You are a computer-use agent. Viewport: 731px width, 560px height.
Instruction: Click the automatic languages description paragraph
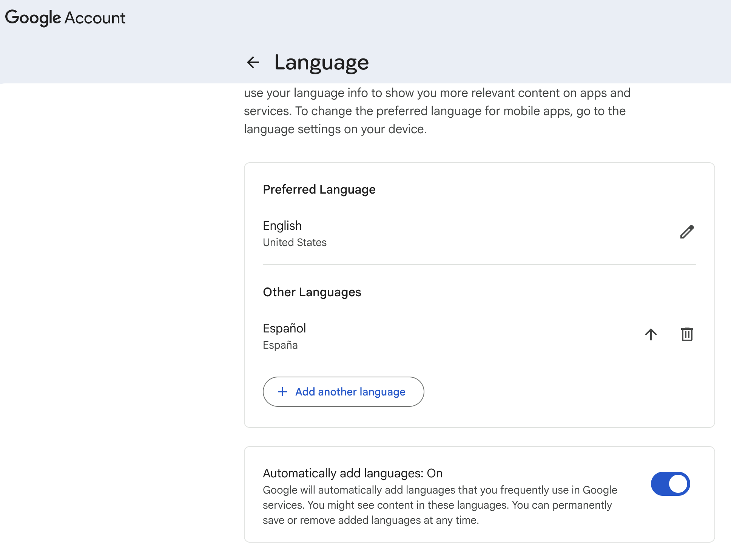point(440,505)
